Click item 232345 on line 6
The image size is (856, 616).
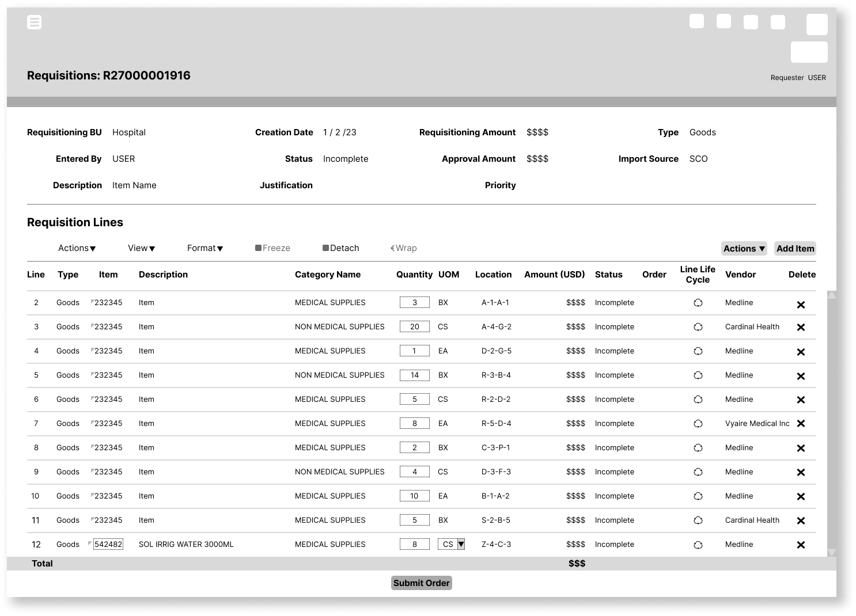[x=108, y=399]
